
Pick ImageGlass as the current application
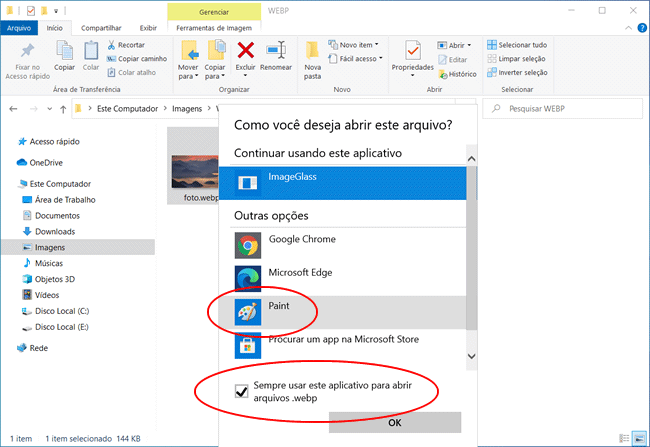click(x=292, y=178)
